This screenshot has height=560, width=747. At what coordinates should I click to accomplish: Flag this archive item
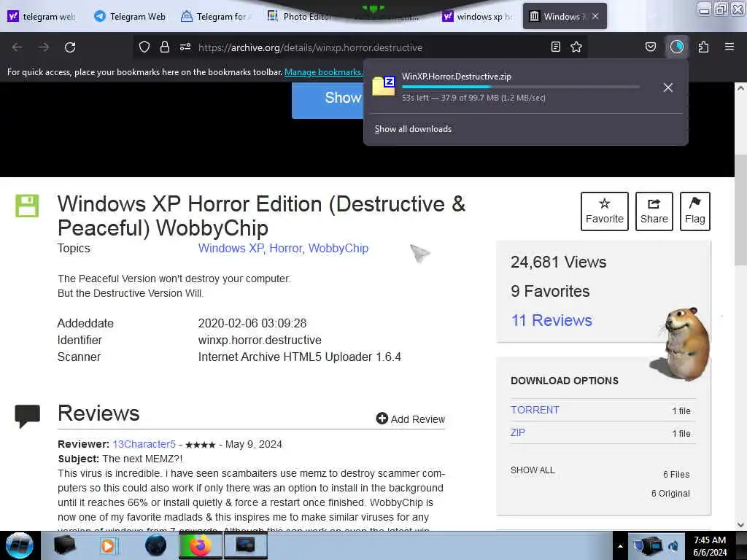click(695, 211)
